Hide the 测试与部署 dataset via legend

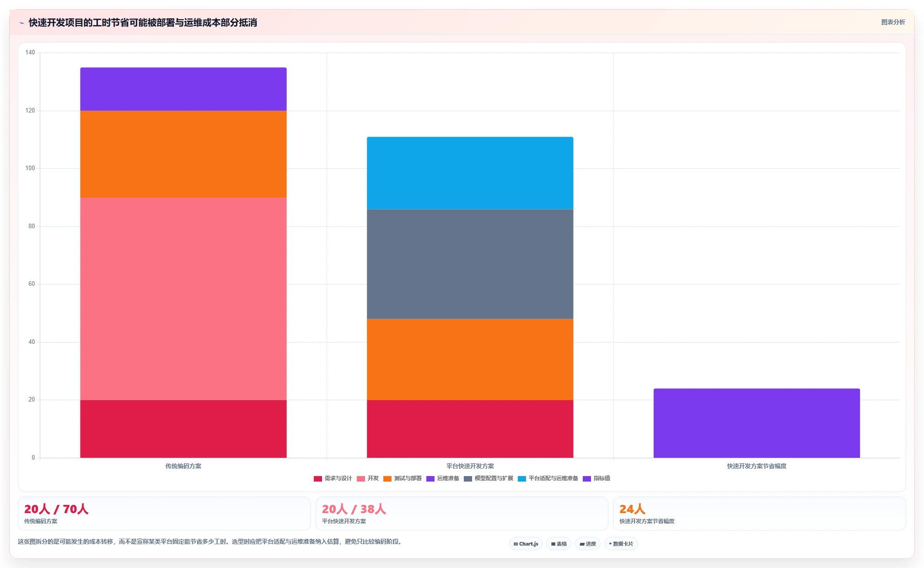(x=403, y=478)
